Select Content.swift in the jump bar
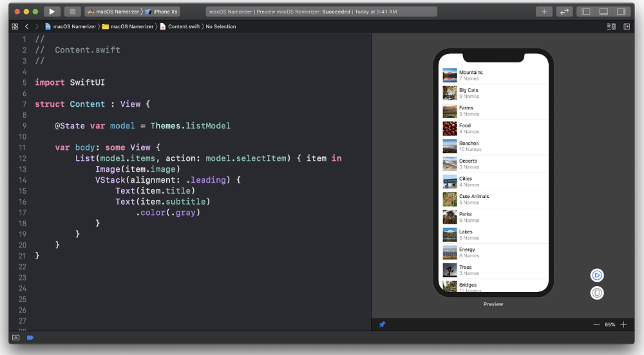 (x=182, y=26)
